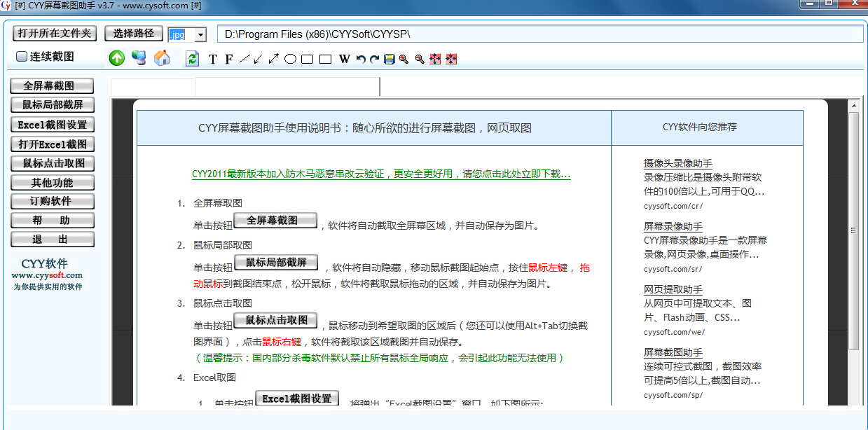Click the 其他功能 button
This screenshot has width=868, height=430.
click(53, 183)
